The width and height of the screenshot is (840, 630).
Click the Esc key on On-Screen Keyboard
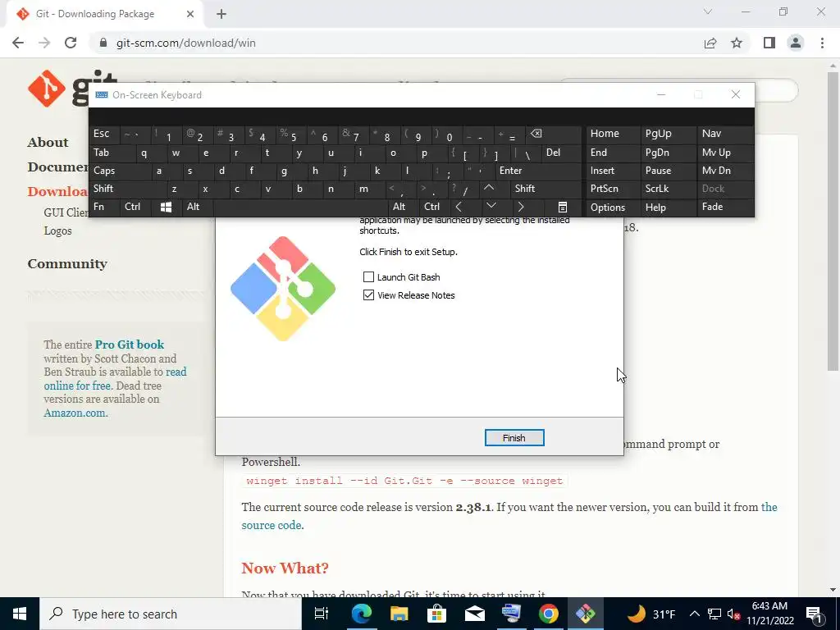pyautogui.click(x=104, y=134)
